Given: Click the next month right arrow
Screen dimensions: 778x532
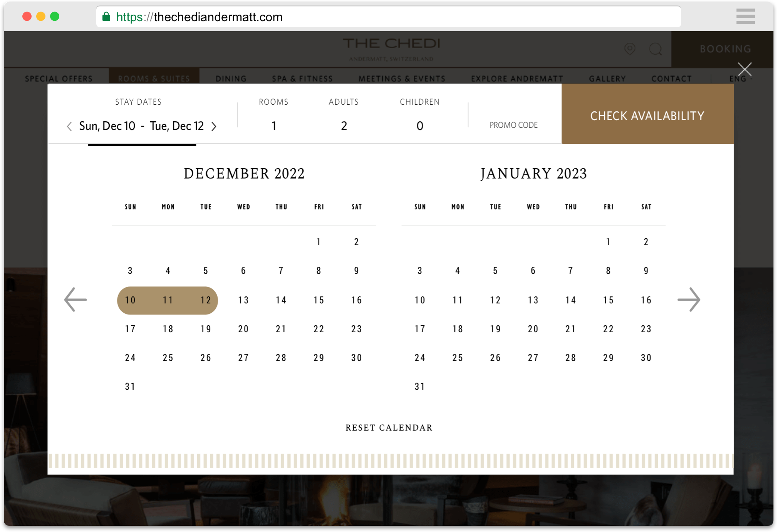Looking at the screenshot, I should (689, 299).
